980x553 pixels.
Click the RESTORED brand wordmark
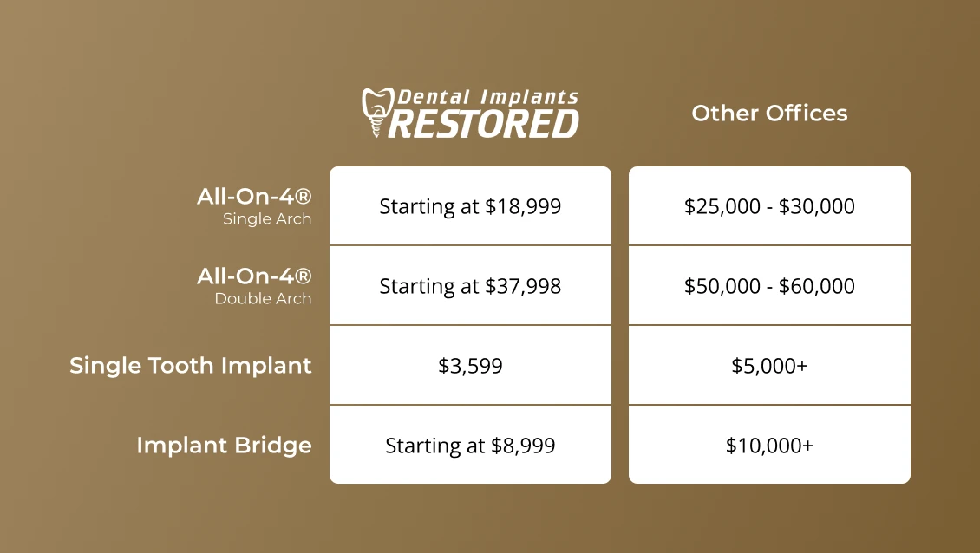485,124
